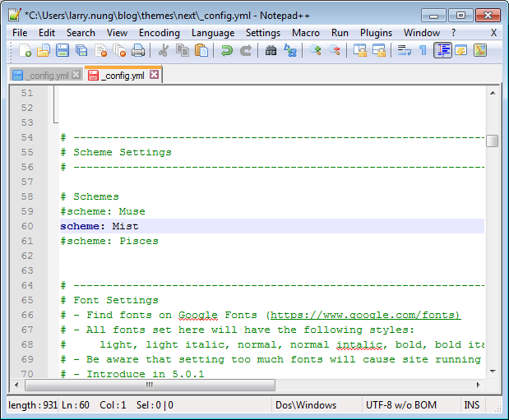Click the '#scheme: Muse' line
This screenshot has width=509, height=420.
pyautogui.click(x=103, y=211)
